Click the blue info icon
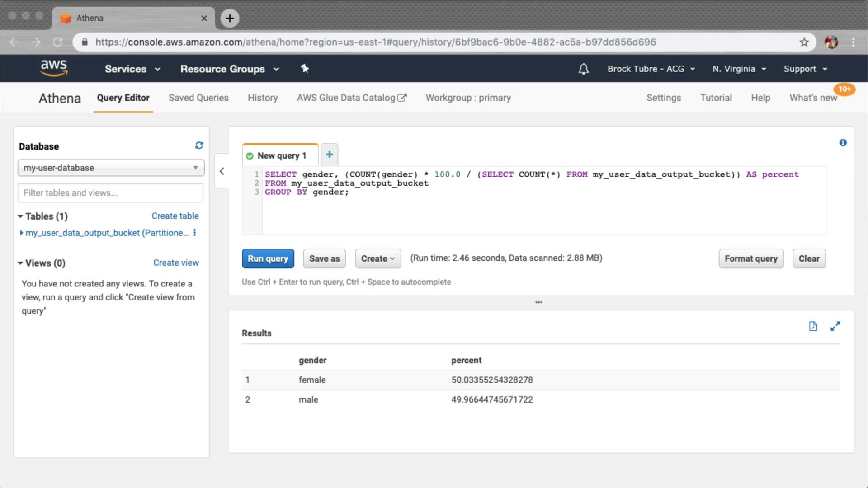The image size is (868, 488). [x=843, y=143]
